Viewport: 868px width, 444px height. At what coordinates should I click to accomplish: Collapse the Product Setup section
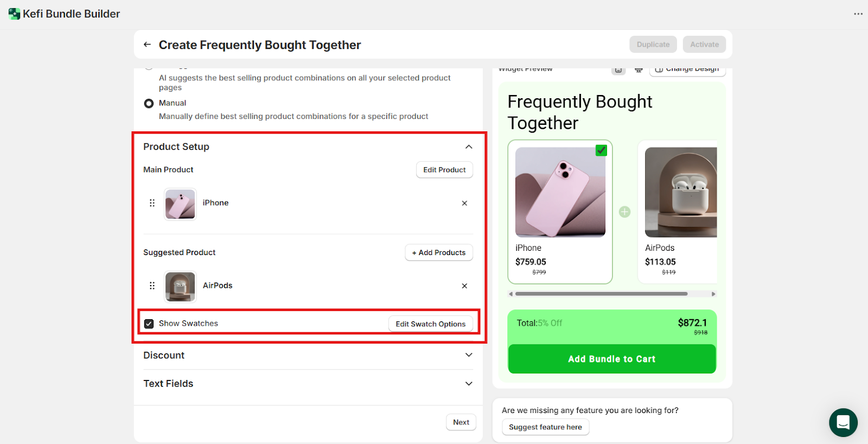pyautogui.click(x=469, y=147)
